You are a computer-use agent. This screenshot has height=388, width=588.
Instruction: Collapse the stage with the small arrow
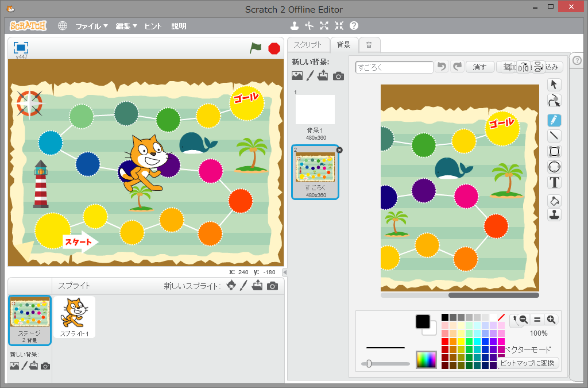click(x=285, y=272)
